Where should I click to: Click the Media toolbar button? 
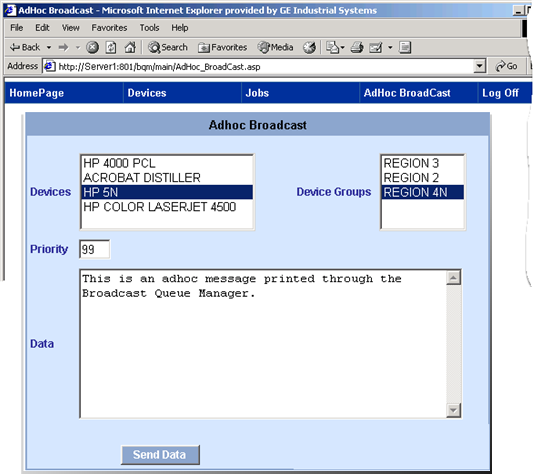pos(275,47)
